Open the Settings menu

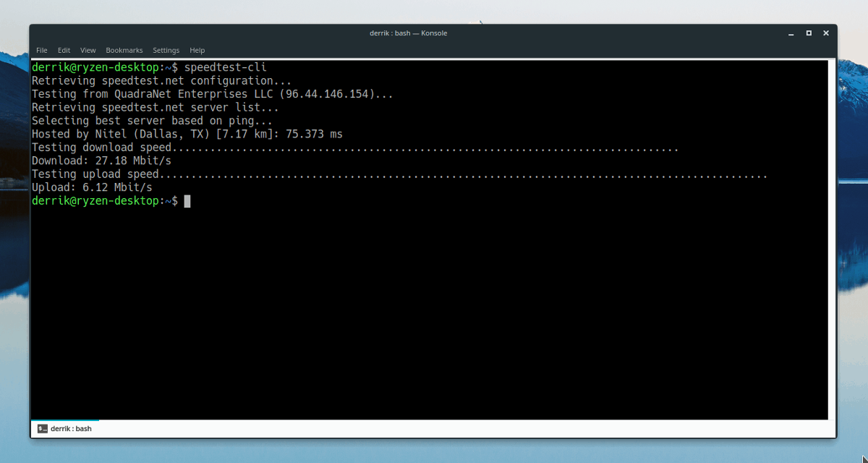click(x=166, y=50)
